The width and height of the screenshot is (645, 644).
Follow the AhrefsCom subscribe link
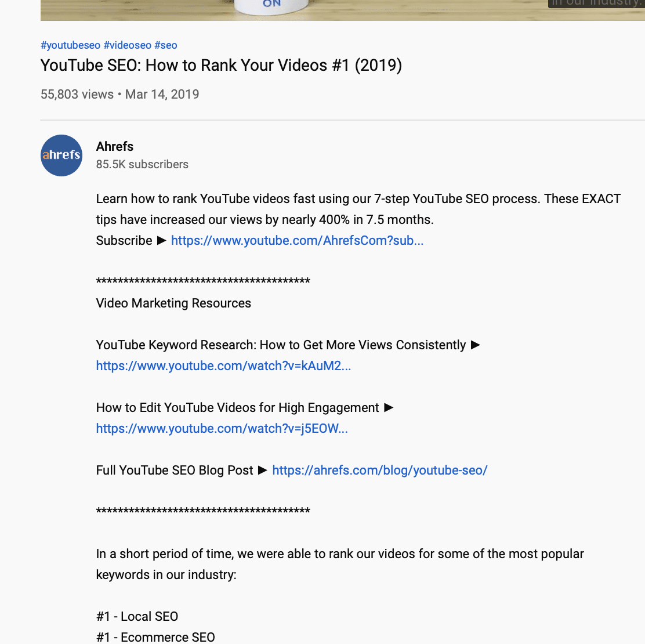pyautogui.click(x=297, y=240)
